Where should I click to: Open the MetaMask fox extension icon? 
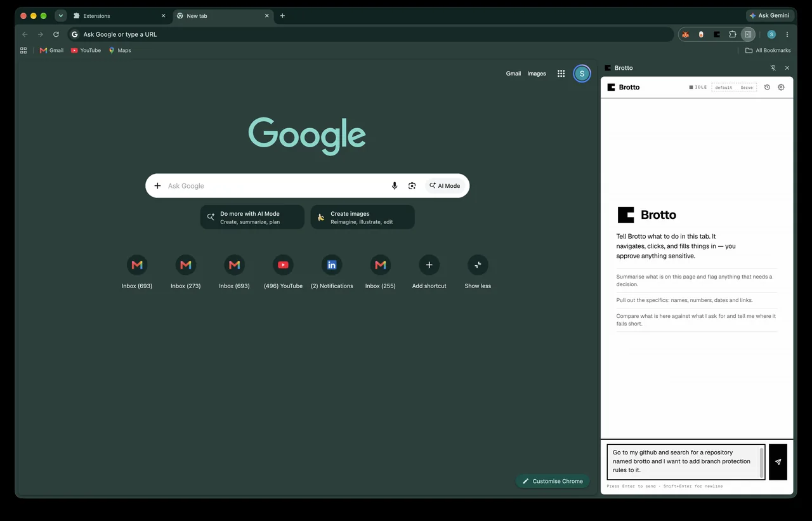point(685,34)
